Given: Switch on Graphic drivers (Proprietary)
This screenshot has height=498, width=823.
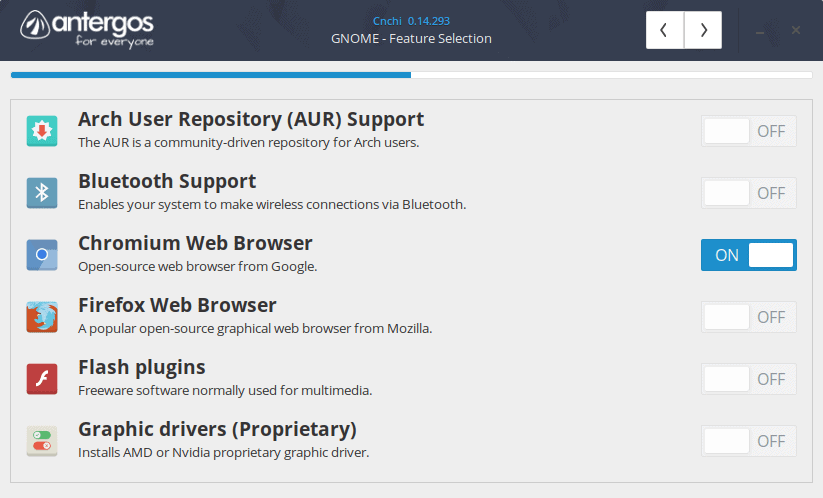Looking at the screenshot, I should point(748,440).
